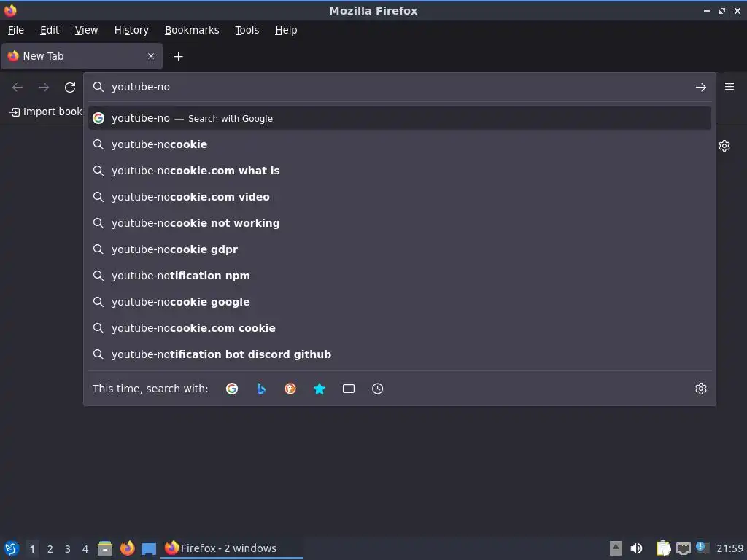The height and width of the screenshot is (560, 747).
Task: Open the notification tray icon
Action: point(702,548)
